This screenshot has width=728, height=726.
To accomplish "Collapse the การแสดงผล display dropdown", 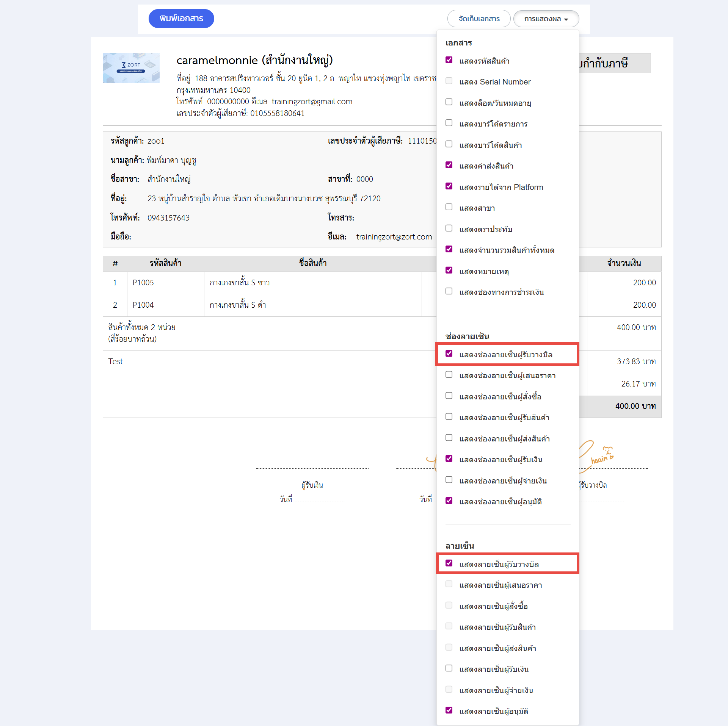I will (546, 19).
